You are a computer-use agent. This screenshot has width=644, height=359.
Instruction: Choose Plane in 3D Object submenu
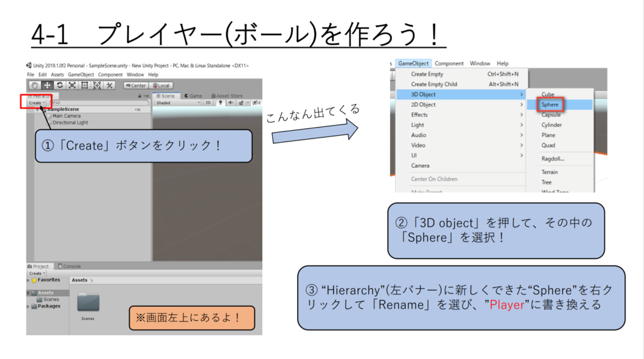click(x=560, y=135)
